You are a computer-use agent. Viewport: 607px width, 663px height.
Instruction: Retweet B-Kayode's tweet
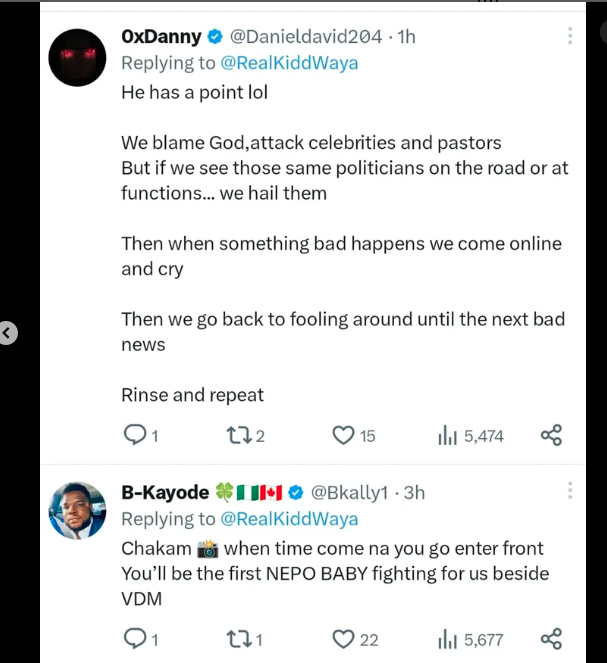[x=237, y=639]
